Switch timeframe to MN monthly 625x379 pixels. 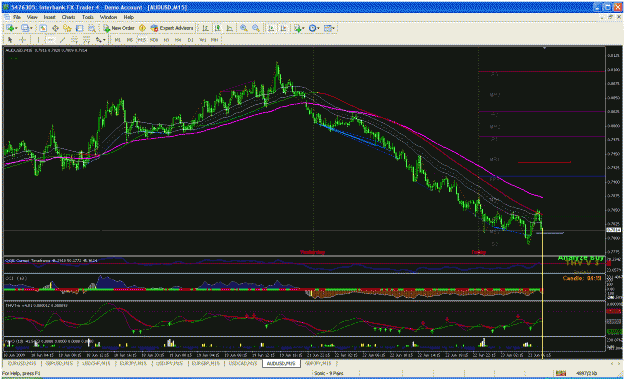(x=214, y=40)
